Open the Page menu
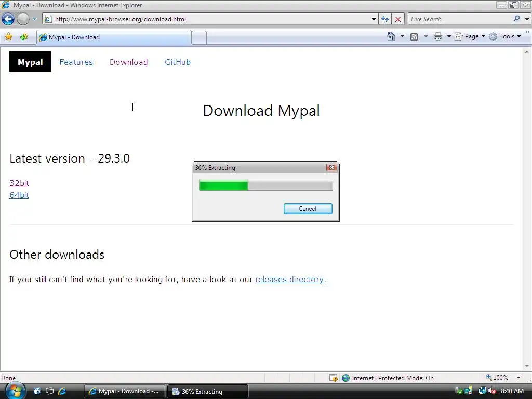Viewport: 532px width, 399px height. pos(470,36)
